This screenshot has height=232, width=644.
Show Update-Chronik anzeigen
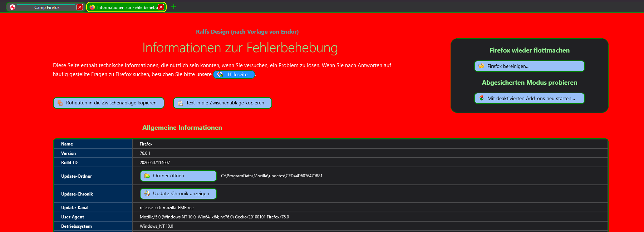pyautogui.click(x=178, y=194)
